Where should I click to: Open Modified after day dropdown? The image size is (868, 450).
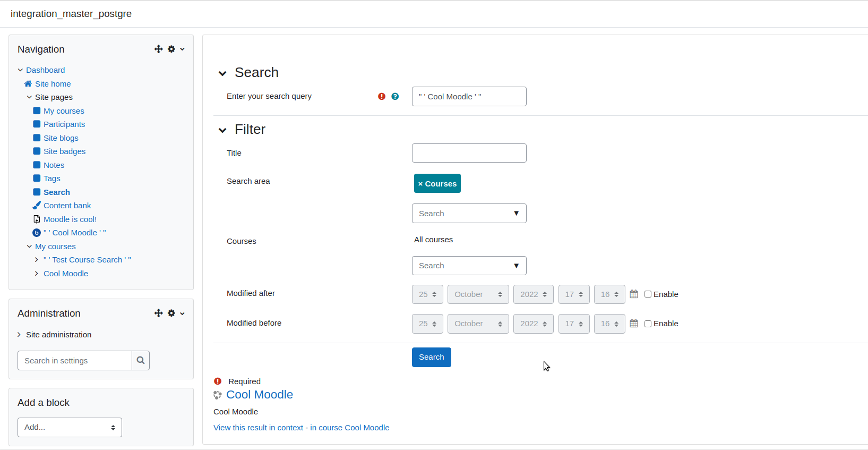pos(427,294)
